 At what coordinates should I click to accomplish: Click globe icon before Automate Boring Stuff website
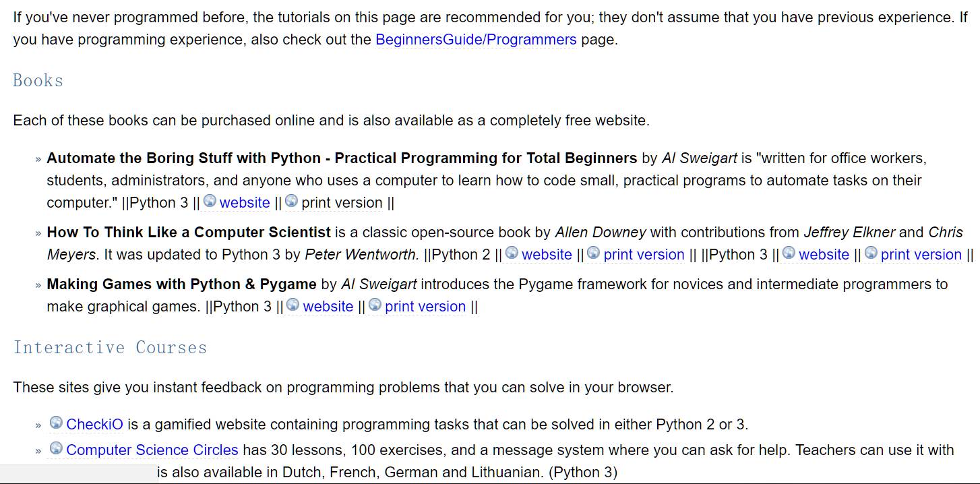tap(210, 201)
